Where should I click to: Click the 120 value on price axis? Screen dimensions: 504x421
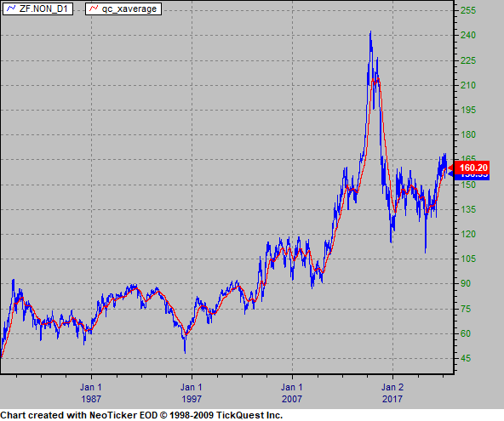click(468, 235)
